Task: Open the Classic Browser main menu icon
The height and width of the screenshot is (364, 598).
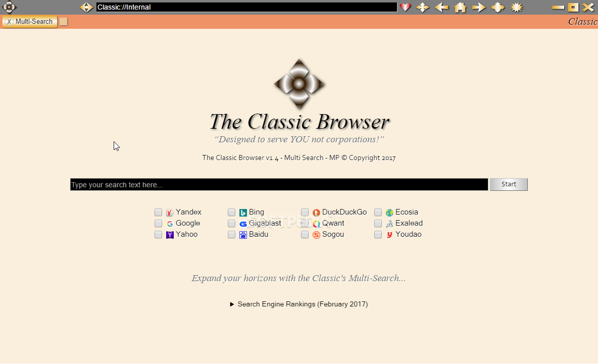Action: coord(9,7)
